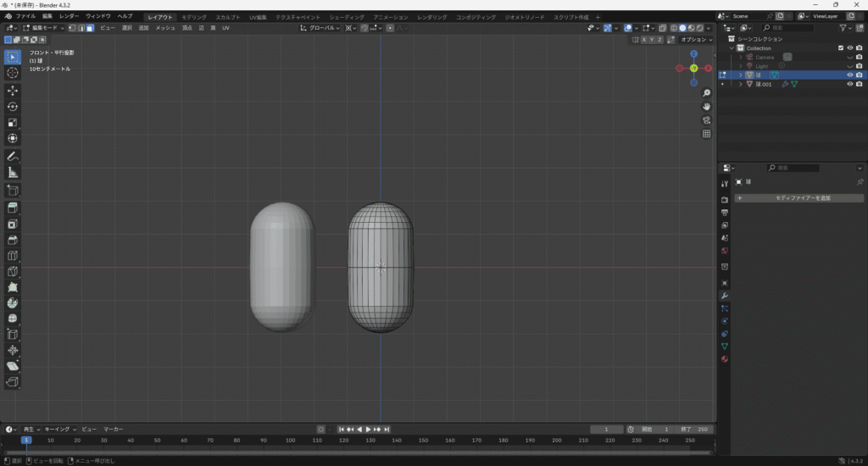The height and width of the screenshot is (466, 868).
Task: Collapse the Collection tree in outliner
Action: click(732, 48)
